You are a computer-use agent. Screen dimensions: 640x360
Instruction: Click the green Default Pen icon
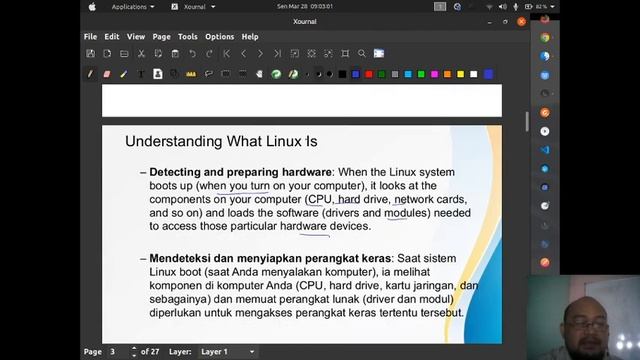276,74
